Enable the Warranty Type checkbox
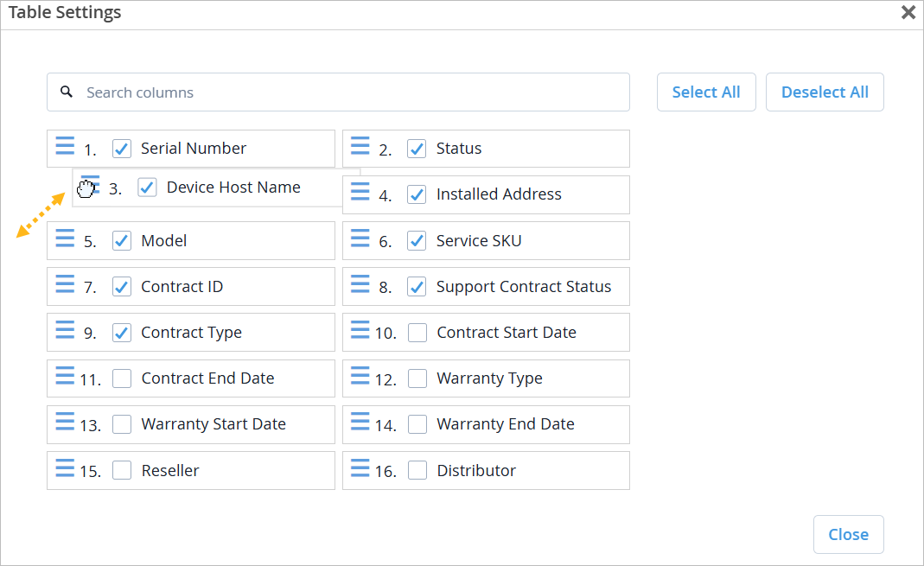This screenshot has height=566, width=924. 417,378
